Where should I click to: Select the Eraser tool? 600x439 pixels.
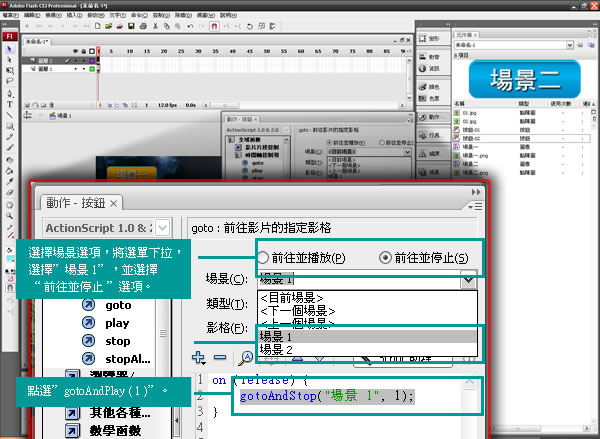click(10, 192)
